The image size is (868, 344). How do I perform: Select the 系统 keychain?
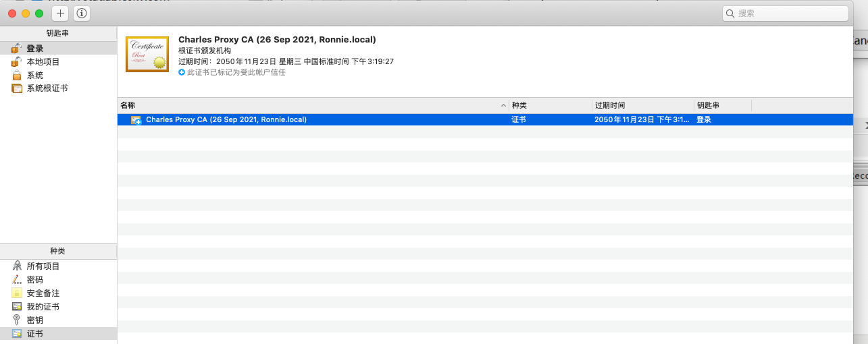pos(58,76)
